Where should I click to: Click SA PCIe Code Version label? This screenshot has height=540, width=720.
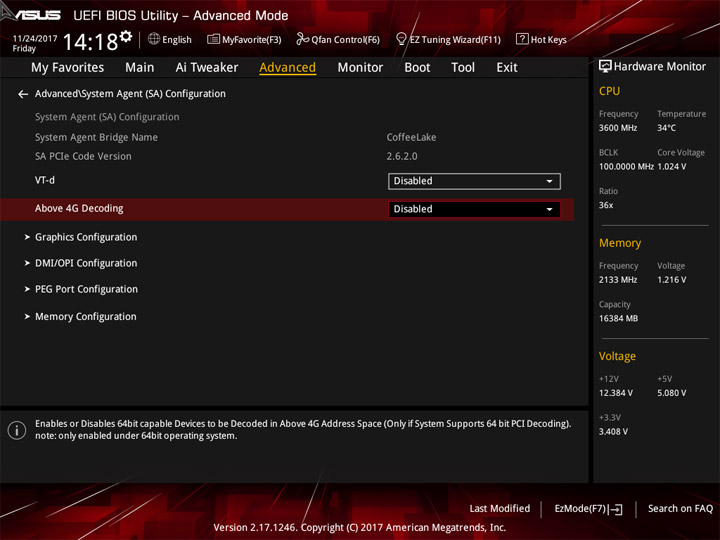[83, 157]
